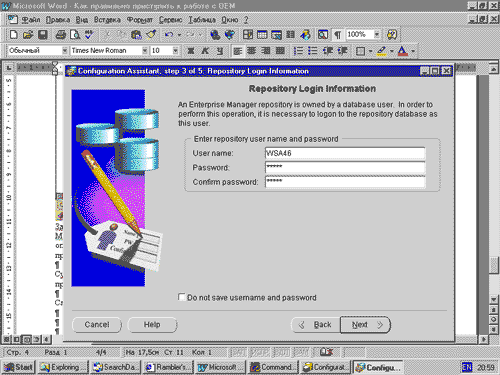500x375 pixels.
Task: Click the User name field
Action: click(x=345, y=153)
